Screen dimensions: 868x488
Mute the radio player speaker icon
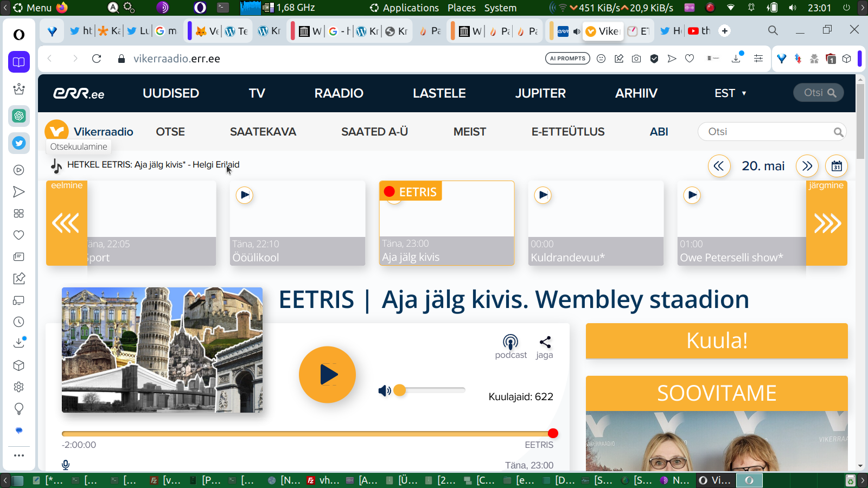pyautogui.click(x=384, y=390)
